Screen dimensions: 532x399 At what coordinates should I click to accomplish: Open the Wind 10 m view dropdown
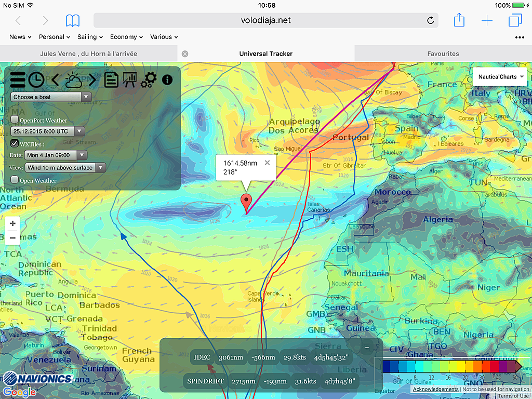tap(65, 168)
